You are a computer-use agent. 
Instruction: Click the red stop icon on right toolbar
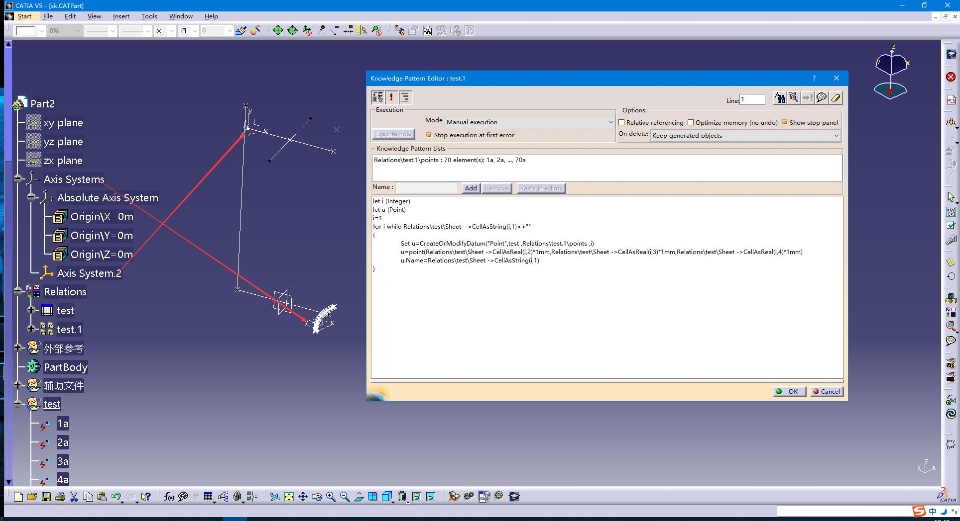(950, 77)
